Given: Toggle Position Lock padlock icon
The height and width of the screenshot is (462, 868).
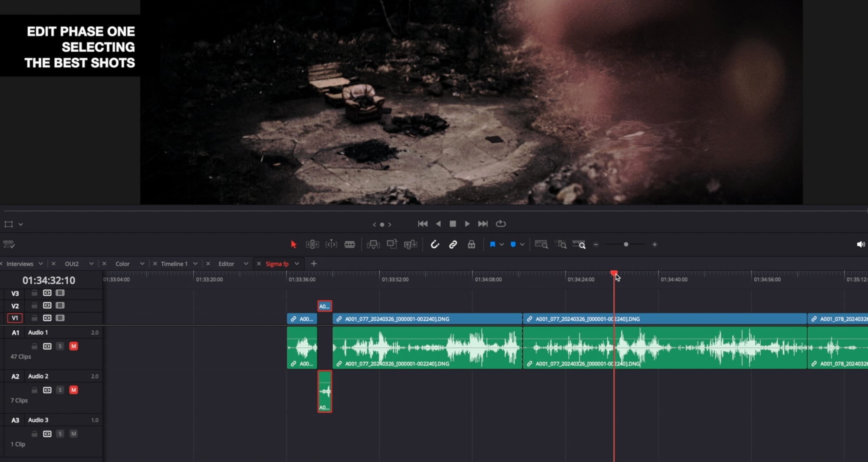Looking at the screenshot, I should [x=471, y=244].
